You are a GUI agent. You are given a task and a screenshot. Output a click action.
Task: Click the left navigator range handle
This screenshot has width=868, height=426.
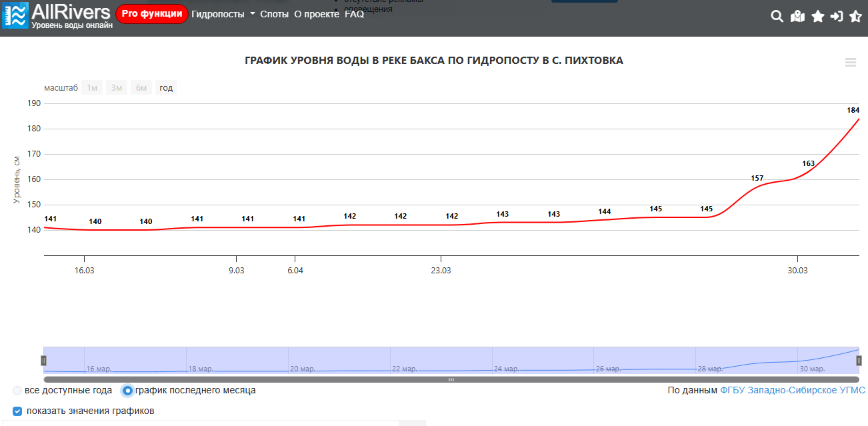point(44,360)
